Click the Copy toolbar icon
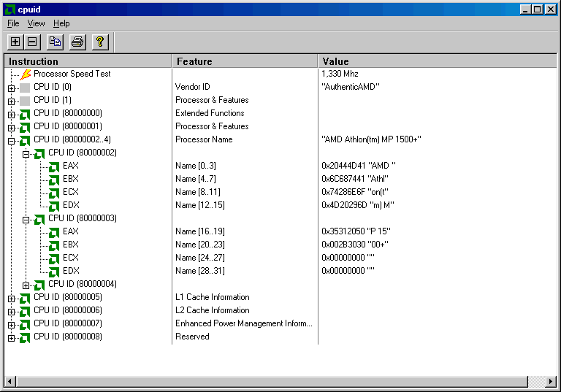Viewport: 561px width, 392px height. click(55, 42)
